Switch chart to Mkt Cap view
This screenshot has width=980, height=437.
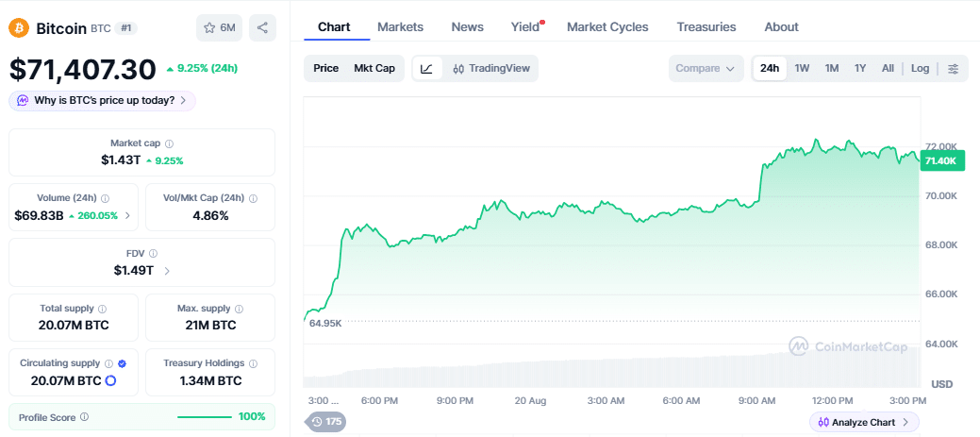pos(374,68)
